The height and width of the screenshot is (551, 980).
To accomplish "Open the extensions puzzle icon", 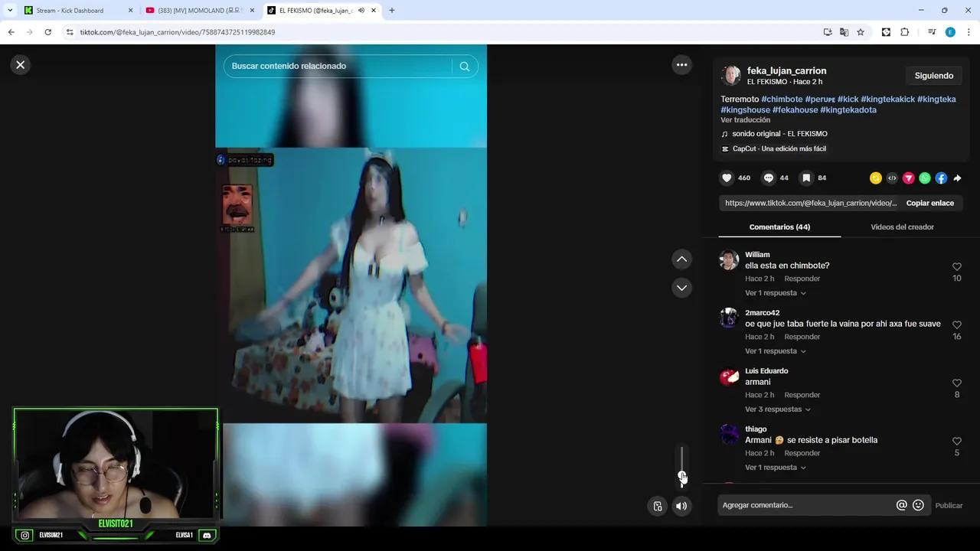I will (x=904, y=32).
